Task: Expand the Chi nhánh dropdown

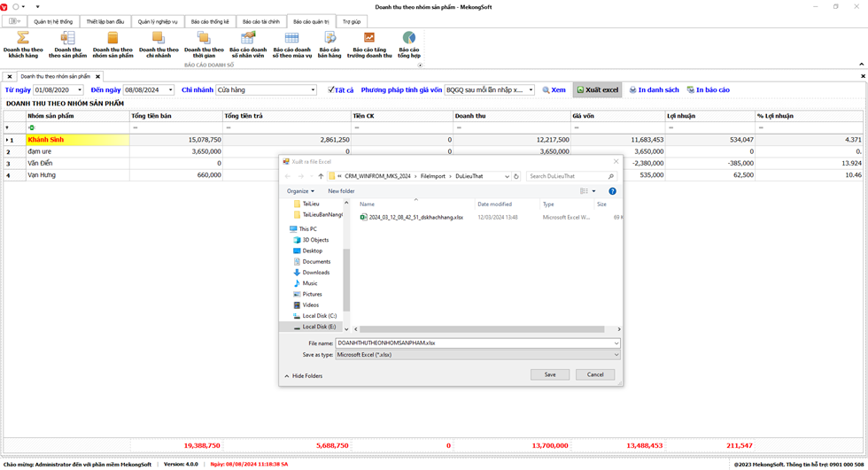Action: pyautogui.click(x=313, y=90)
